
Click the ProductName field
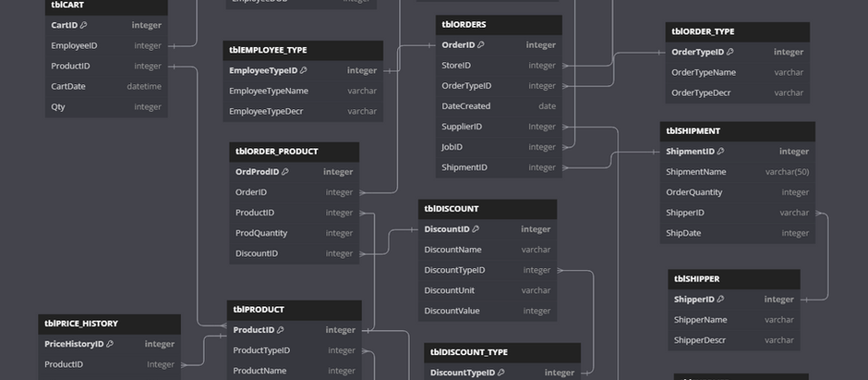294,371
